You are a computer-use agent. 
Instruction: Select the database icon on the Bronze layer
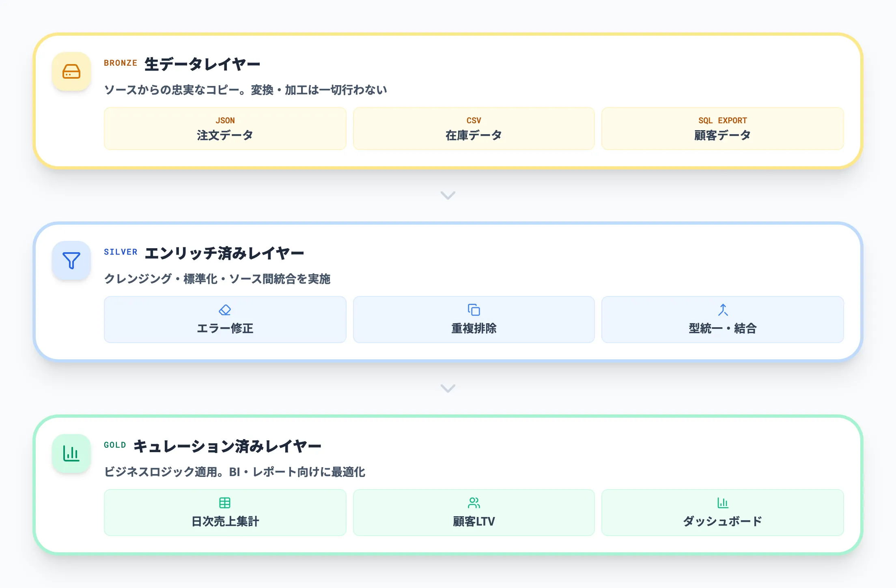point(71,72)
